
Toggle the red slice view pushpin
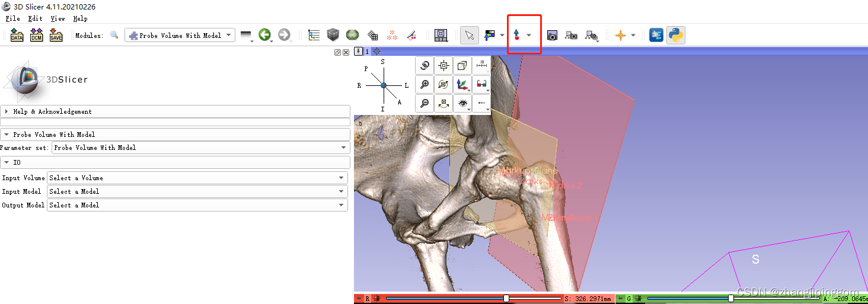(358, 299)
